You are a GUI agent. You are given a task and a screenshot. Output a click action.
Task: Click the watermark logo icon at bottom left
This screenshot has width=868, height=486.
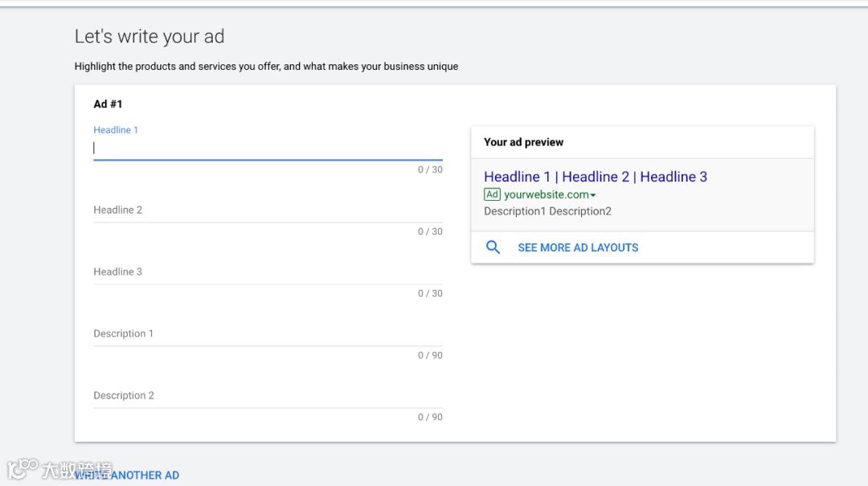click(x=23, y=469)
